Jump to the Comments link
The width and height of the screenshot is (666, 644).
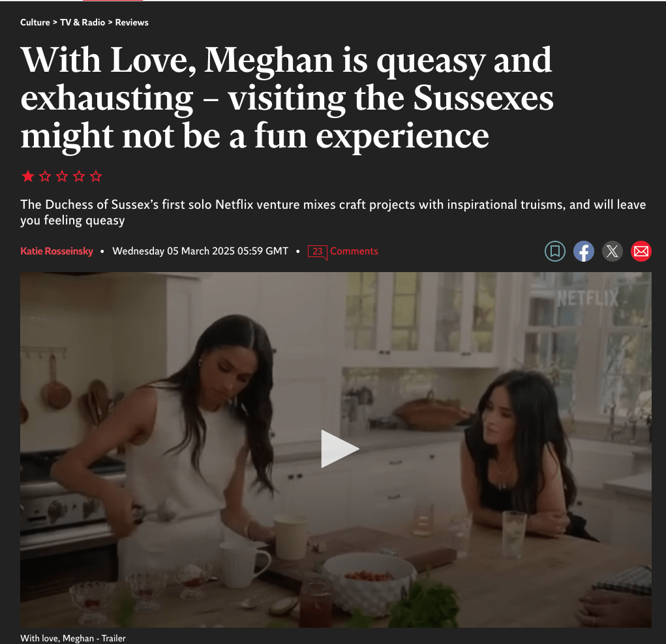click(x=354, y=251)
